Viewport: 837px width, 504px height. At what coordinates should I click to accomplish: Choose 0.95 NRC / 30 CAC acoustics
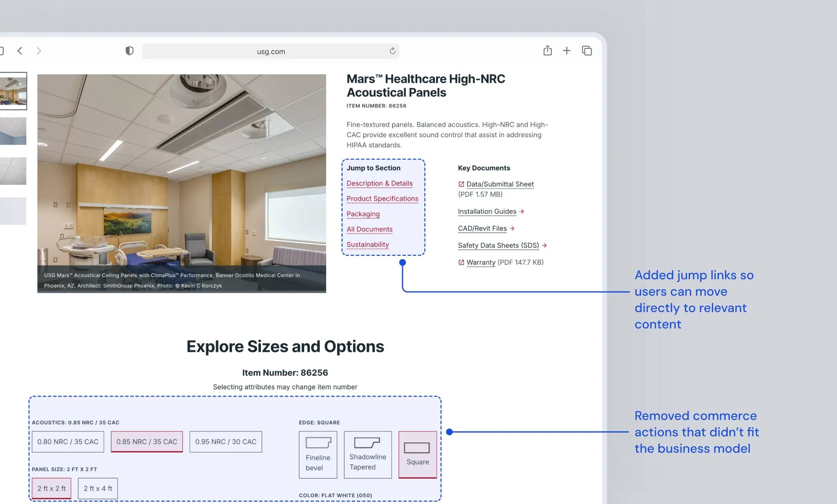pyautogui.click(x=226, y=442)
